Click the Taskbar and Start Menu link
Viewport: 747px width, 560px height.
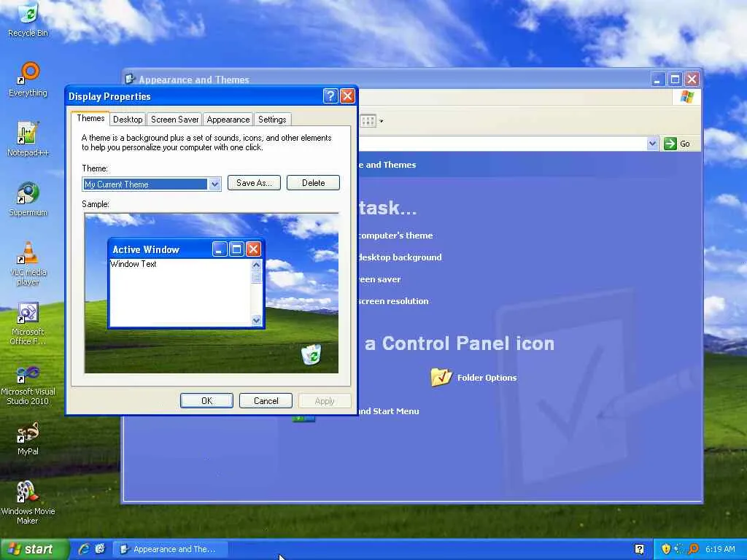[x=388, y=411]
